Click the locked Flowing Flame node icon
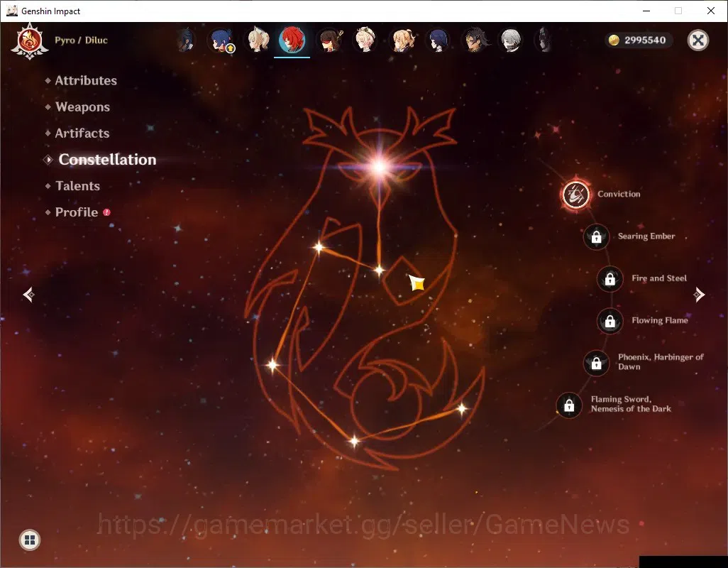Image resolution: width=728 pixels, height=568 pixels. [x=610, y=321]
